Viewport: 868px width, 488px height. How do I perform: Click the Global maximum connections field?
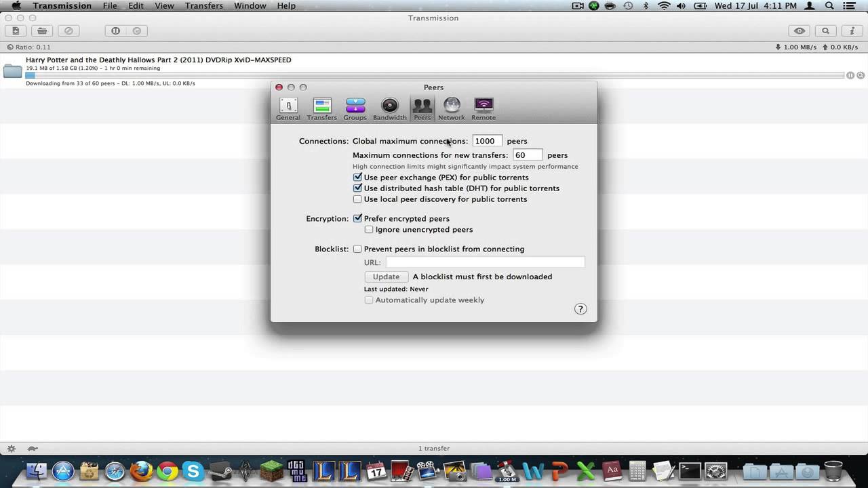click(488, 141)
